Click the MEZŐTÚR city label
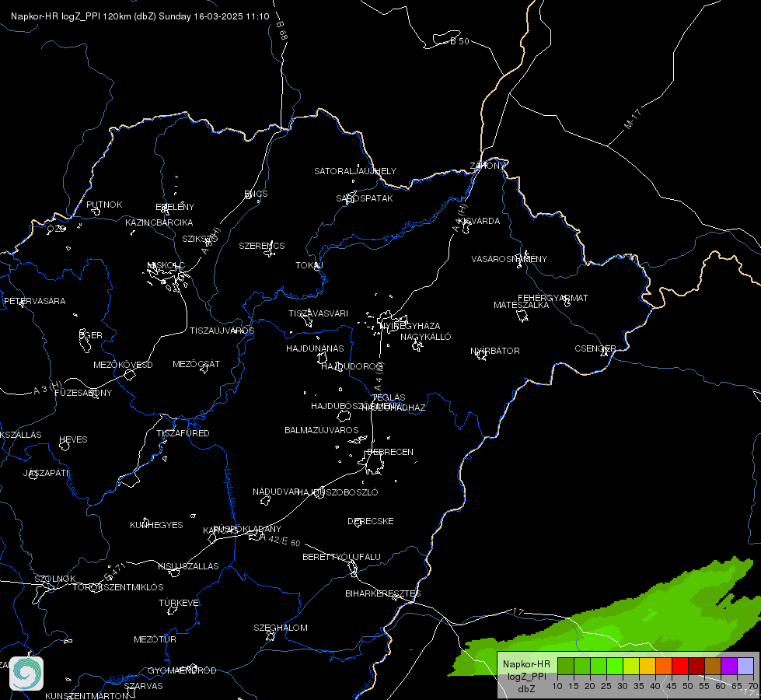 155,639
